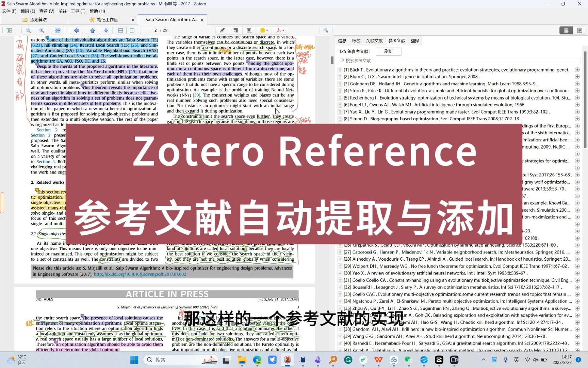This screenshot has height=368, width=588.
Task: Switch to the 笔记工作区 tab
Action: 104,20
